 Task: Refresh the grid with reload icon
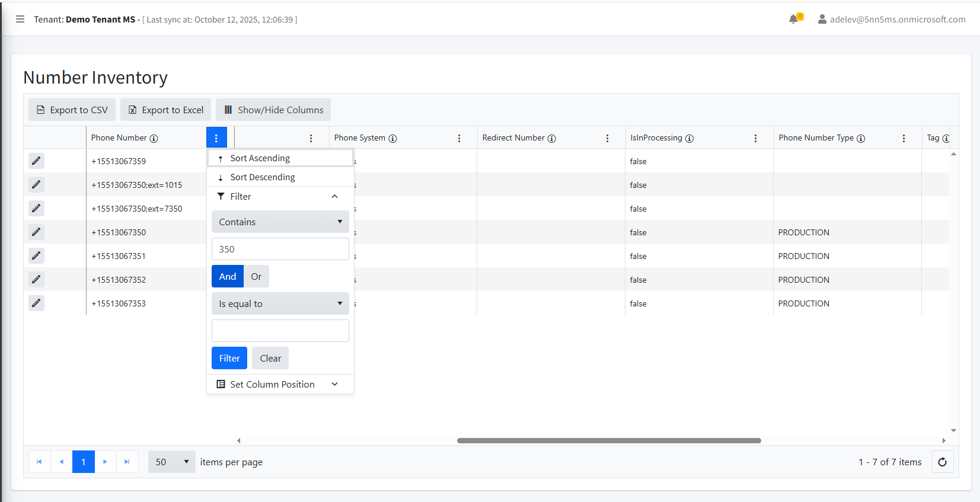[x=942, y=462]
